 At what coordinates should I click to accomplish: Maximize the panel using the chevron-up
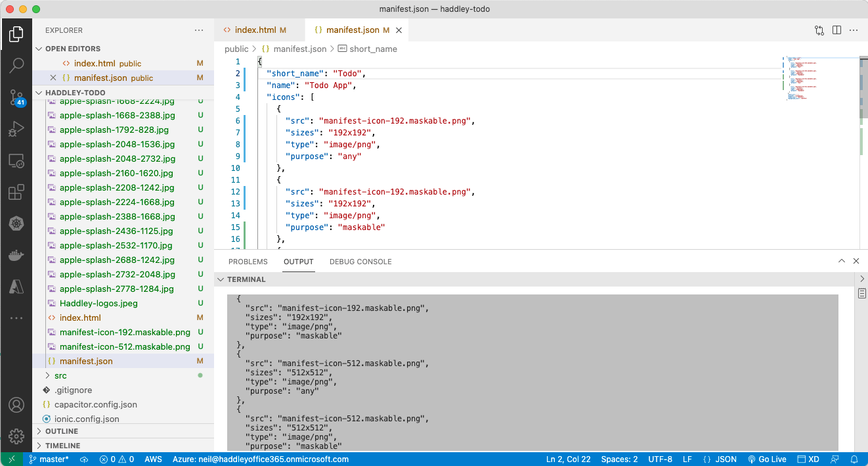tap(842, 262)
